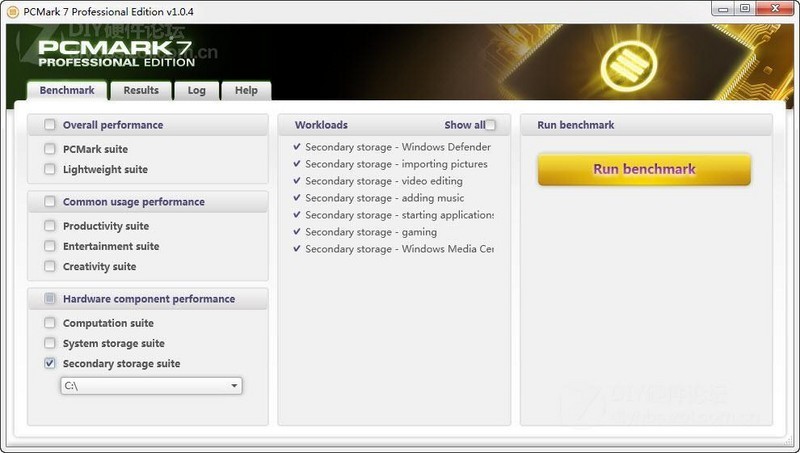Check the Computation suite option
The image size is (800, 453).
pos(49,323)
